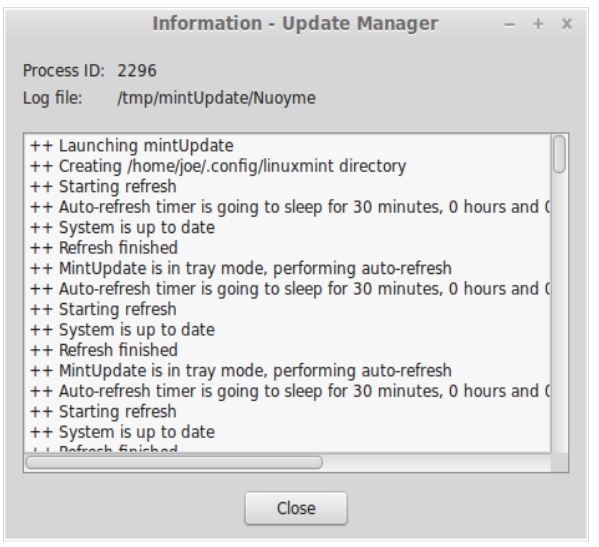Image resolution: width=599 pixels, height=547 pixels.
Task: Click the empty horizontal scrollbar track
Action: pyautogui.click(x=435, y=462)
